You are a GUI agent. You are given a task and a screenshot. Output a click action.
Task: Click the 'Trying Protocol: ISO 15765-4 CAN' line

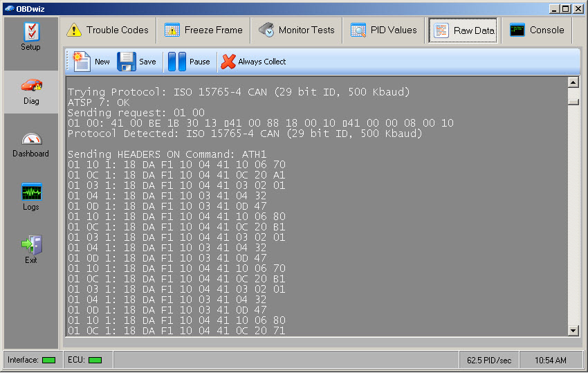point(239,92)
